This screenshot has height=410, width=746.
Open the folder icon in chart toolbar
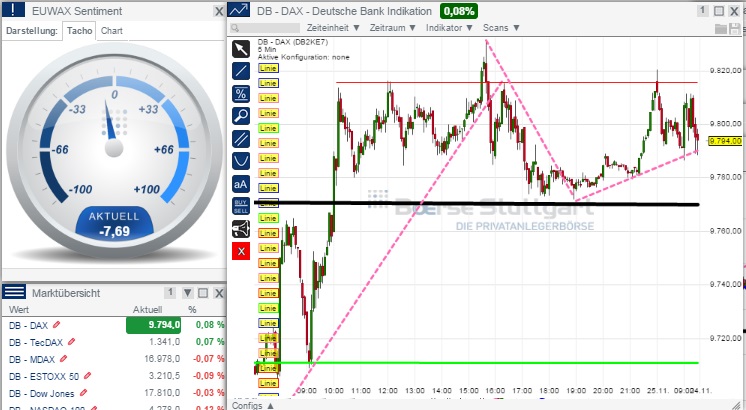click(721, 29)
